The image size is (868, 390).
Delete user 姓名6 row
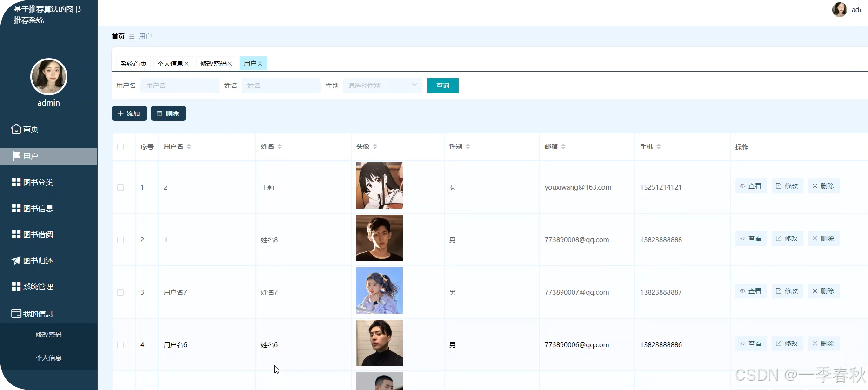pyautogui.click(x=823, y=344)
